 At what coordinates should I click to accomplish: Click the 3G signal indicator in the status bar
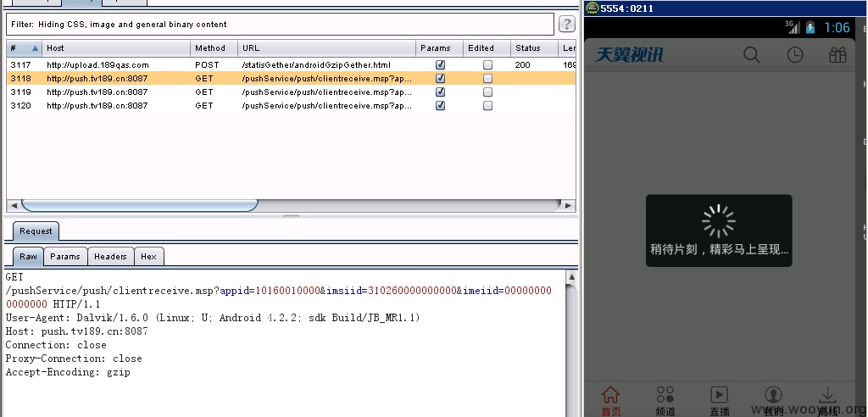click(793, 26)
